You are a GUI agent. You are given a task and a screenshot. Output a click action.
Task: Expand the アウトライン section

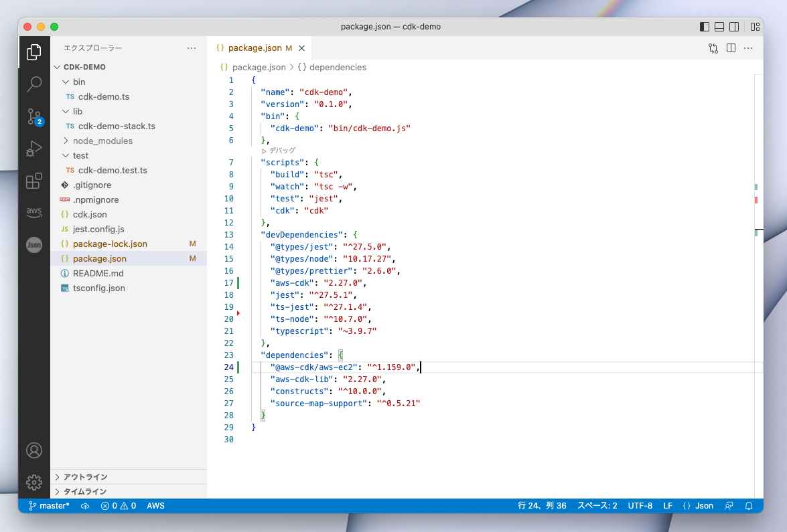pos(129,477)
